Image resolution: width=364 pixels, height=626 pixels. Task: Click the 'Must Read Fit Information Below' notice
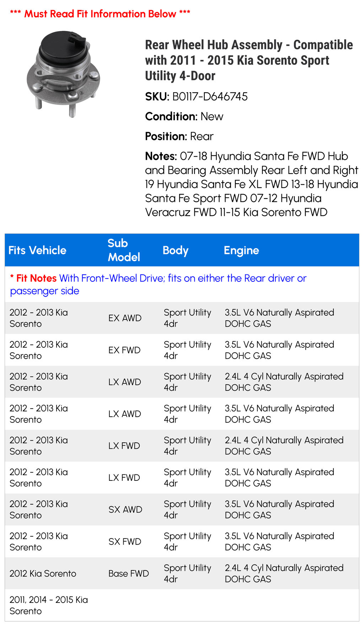tap(100, 14)
